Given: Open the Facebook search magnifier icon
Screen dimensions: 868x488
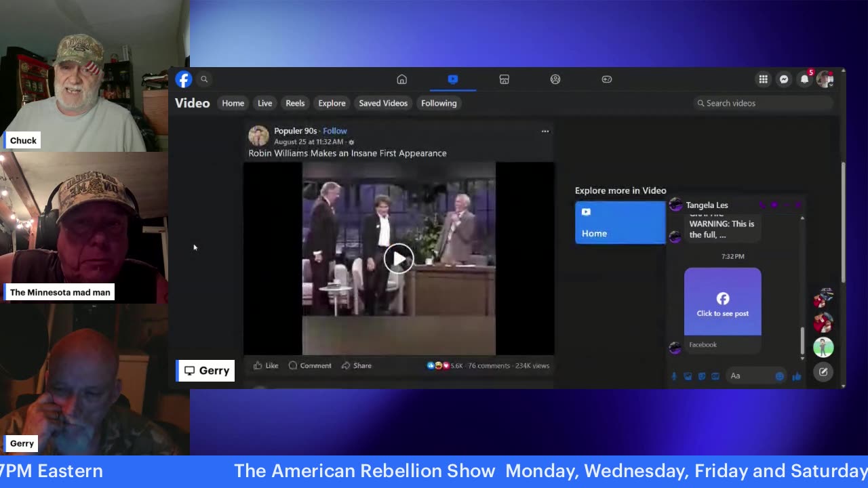Looking at the screenshot, I should (x=204, y=79).
